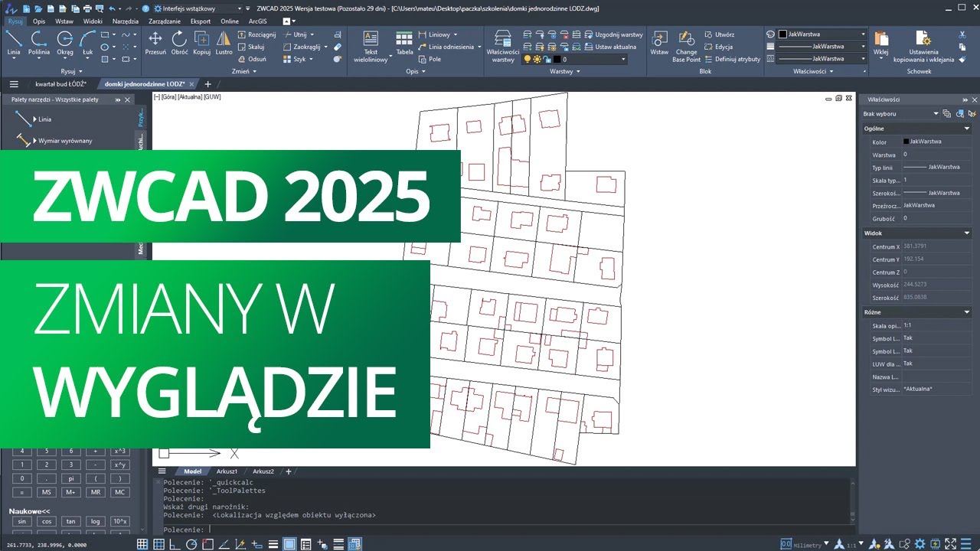
Task: Toggle lineweight display in status bar
Action: 274,544
